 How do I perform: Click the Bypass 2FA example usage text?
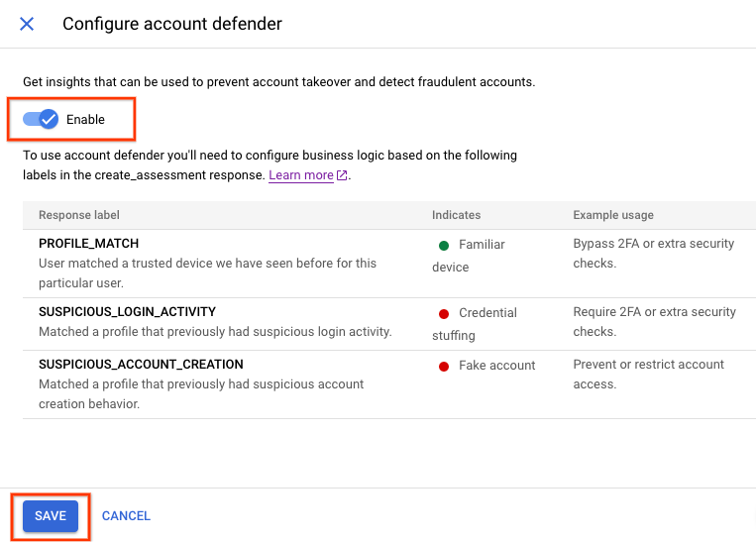(x=653, y=254)
